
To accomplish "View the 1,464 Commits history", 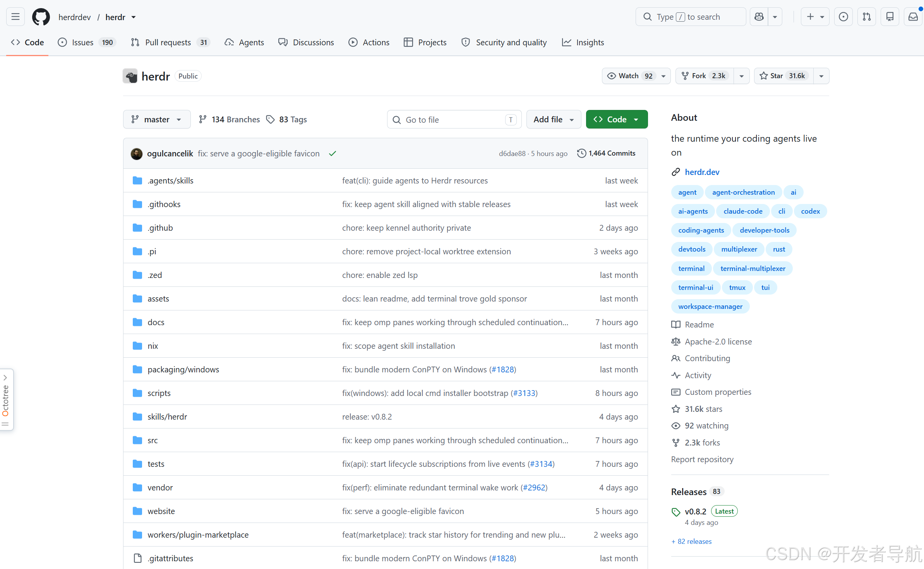I will (x=606, y=153).
